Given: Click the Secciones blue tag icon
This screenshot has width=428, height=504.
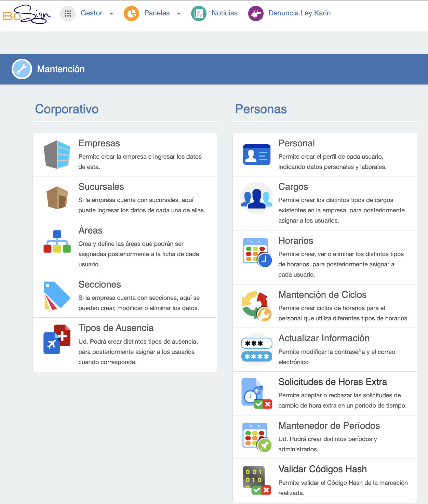Looking at the screenshot, I should click(57, 296).
